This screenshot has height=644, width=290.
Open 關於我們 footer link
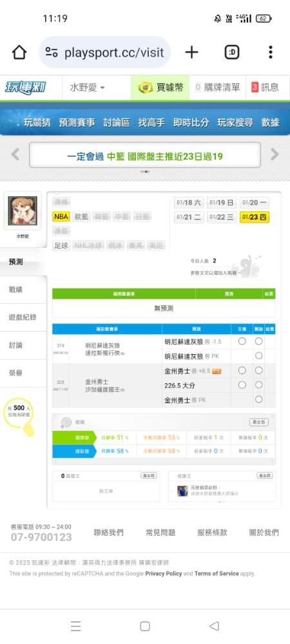coord(264,533)
